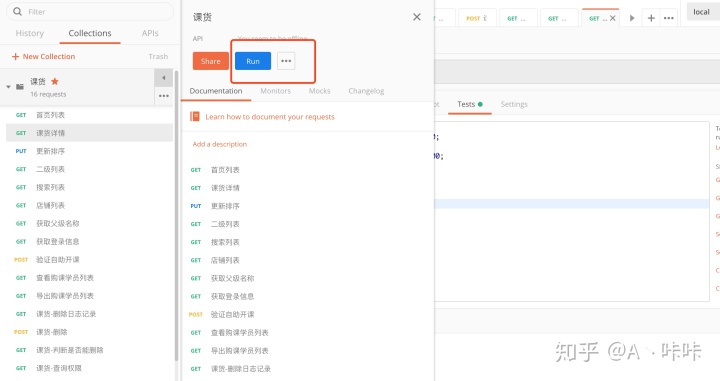Open the 课货 collection's three-dot menu in the sidebar
The height and width of the screenshot is (381, 720).
click(163, 96)
